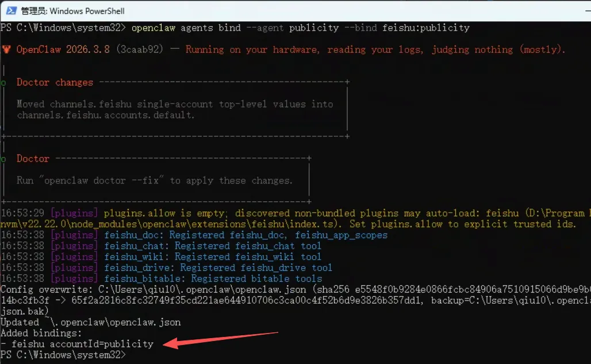Screen dimensions: 591x364
Task: Click the "feishu_bitable: Registered bitable tools" line
Action: pos(162,279)
